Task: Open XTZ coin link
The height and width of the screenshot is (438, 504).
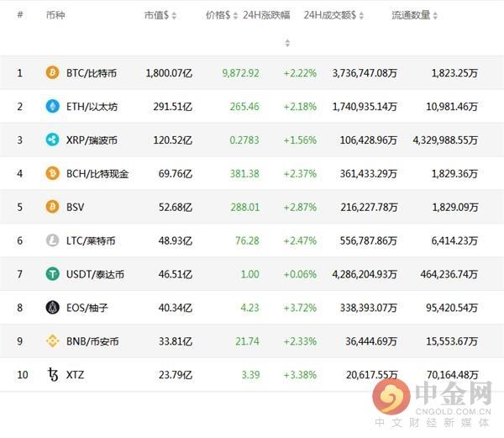Action: [76, 375]
